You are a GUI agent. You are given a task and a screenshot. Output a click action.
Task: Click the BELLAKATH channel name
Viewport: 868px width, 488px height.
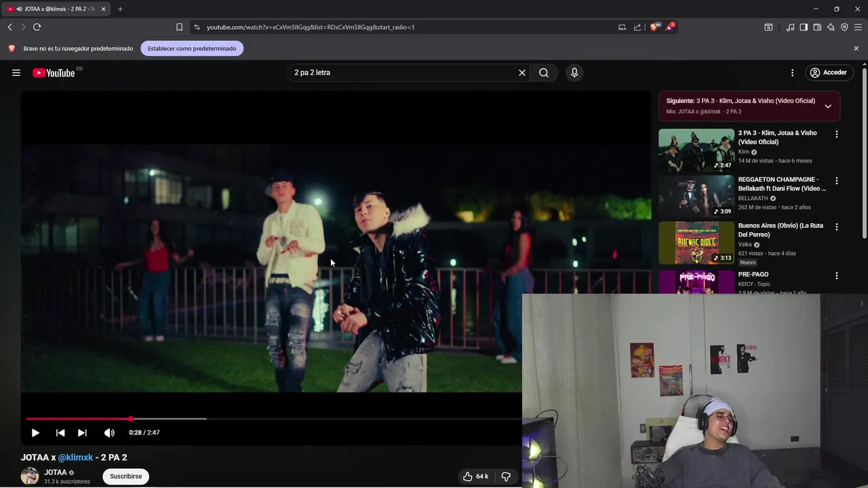coord(753,199)
